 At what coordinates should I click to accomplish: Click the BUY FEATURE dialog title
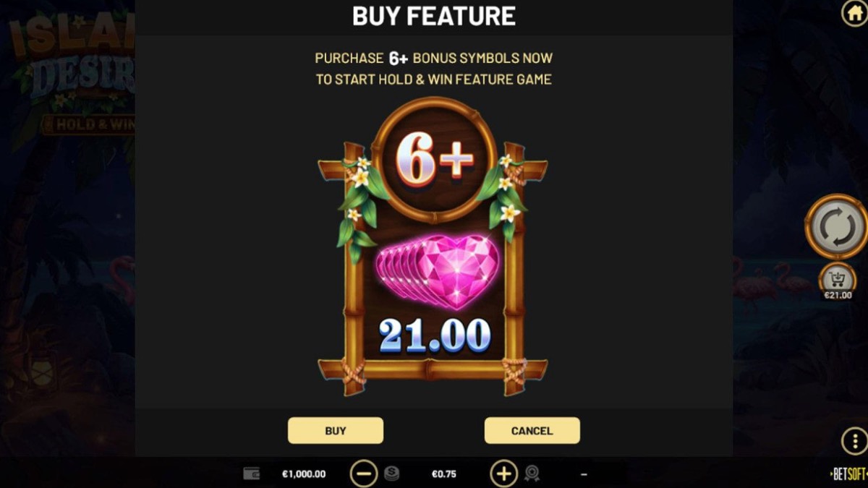click(434, 16)
